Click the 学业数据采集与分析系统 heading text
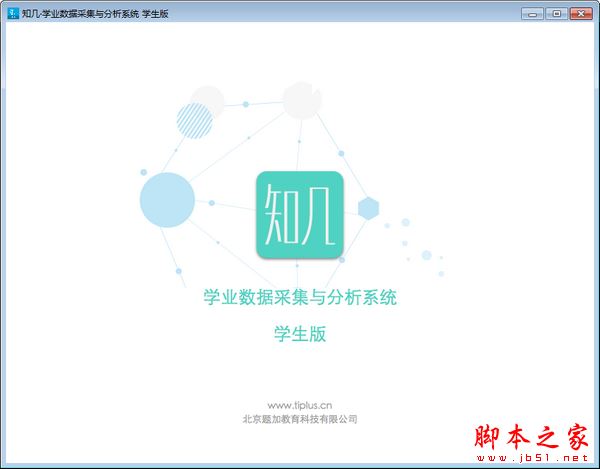 300,297
